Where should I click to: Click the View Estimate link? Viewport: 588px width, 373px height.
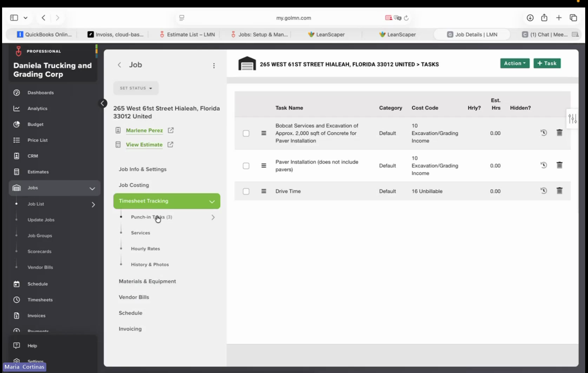[144, 145]
